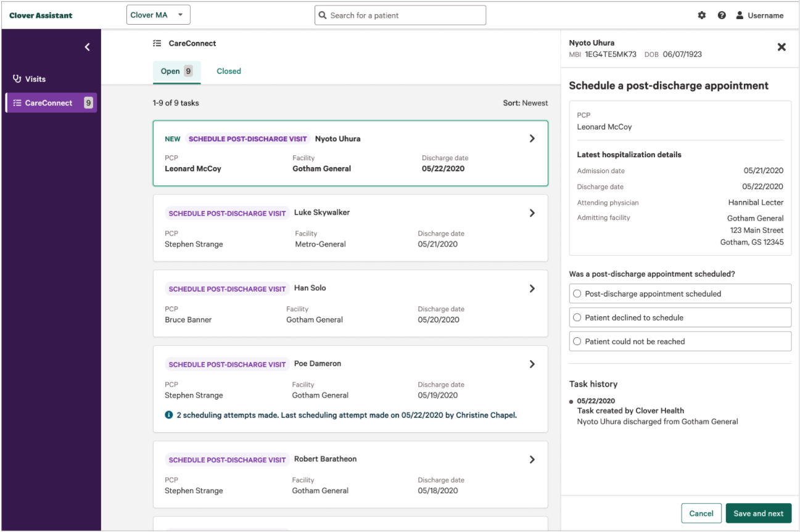Image resolution: width=800 pixels, height=532 pixels.
Task: Click the Save and next button
Action: tap(758, 514)
